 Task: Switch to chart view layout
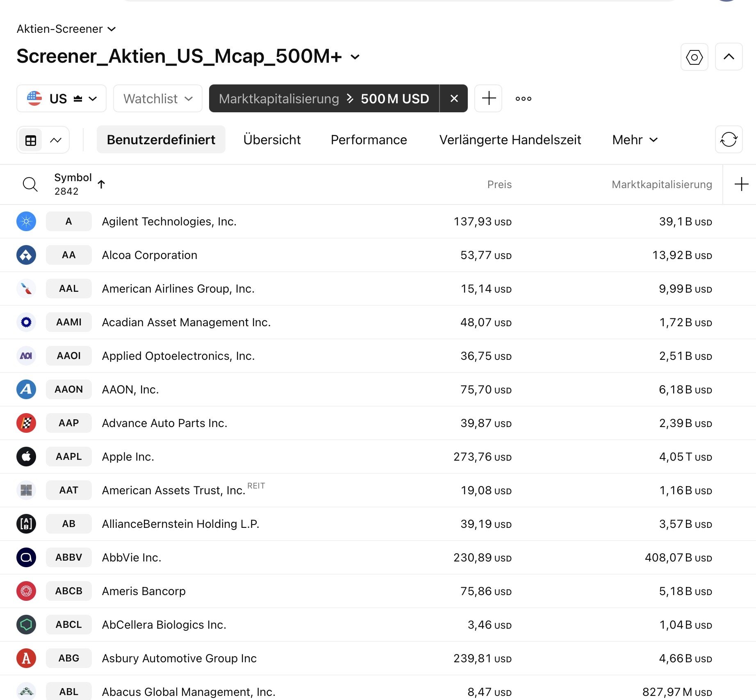point(56,140)
